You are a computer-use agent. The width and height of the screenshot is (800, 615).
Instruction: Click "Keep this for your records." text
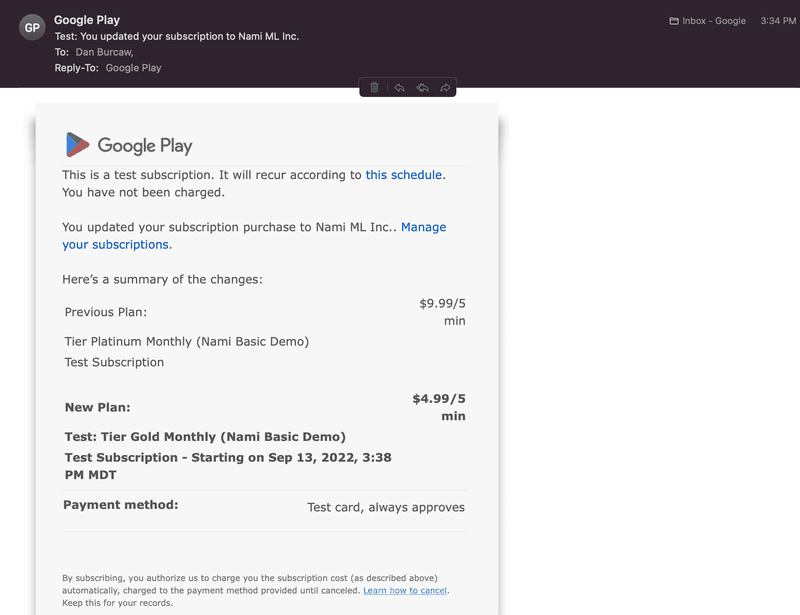pyautogui.click(x=117, y=603)
